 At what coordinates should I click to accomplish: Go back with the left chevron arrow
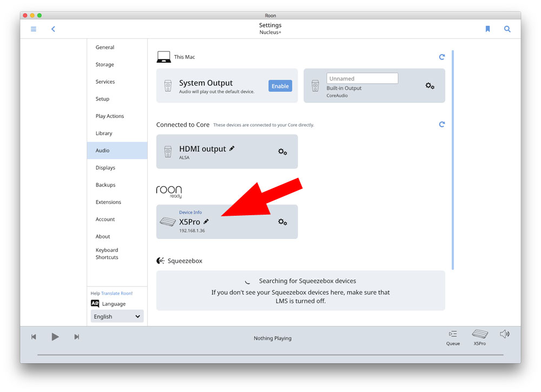(x=53, y=29)
